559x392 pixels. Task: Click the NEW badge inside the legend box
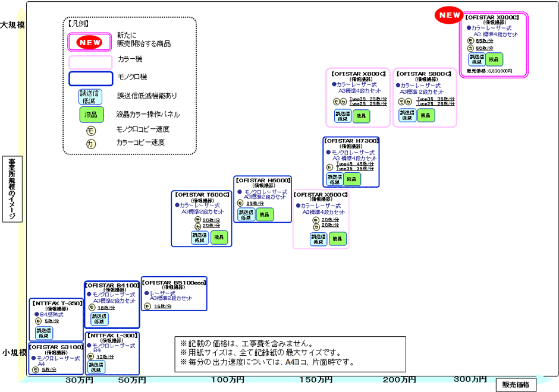90,42
